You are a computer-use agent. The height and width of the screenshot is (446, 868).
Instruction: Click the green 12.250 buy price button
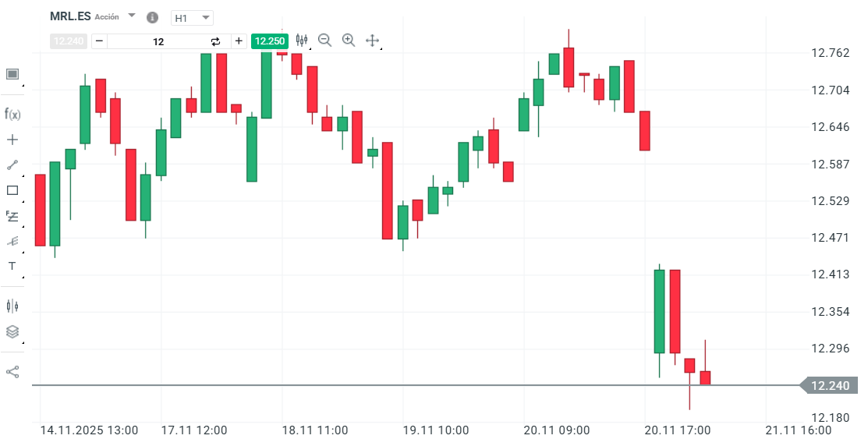click(x=270, y=41)
